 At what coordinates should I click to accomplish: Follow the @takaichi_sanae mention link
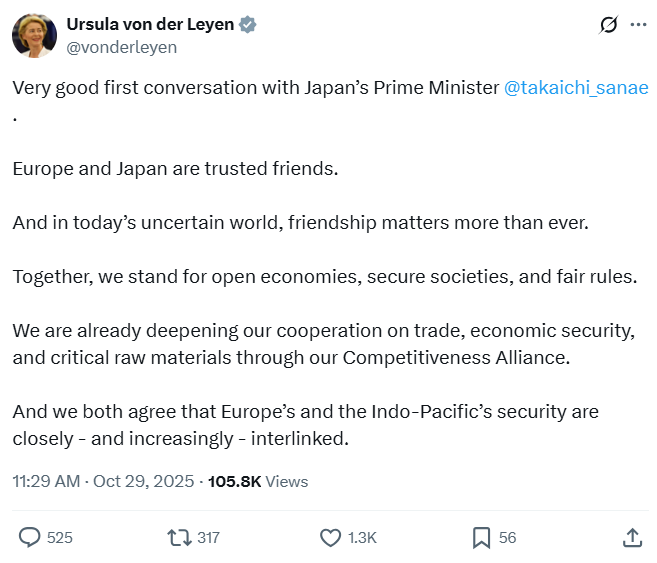pyautogui.click(x=576, y=87)
